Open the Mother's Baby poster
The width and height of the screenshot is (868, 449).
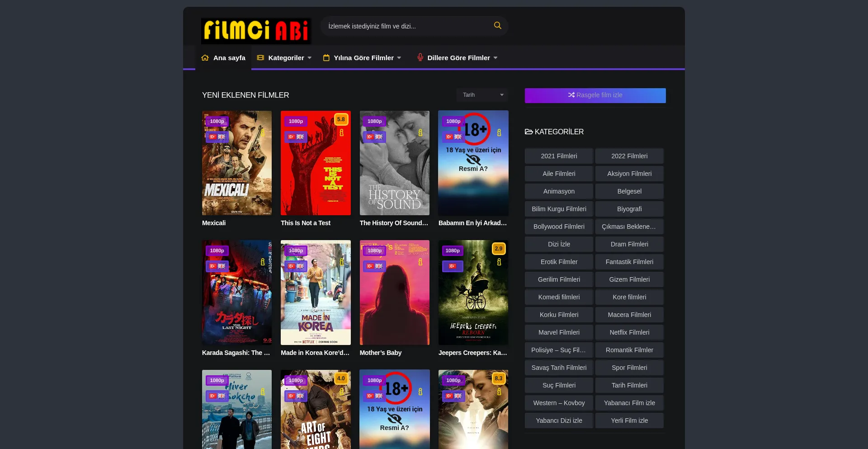pyautogui.click(x=395, y=293)
